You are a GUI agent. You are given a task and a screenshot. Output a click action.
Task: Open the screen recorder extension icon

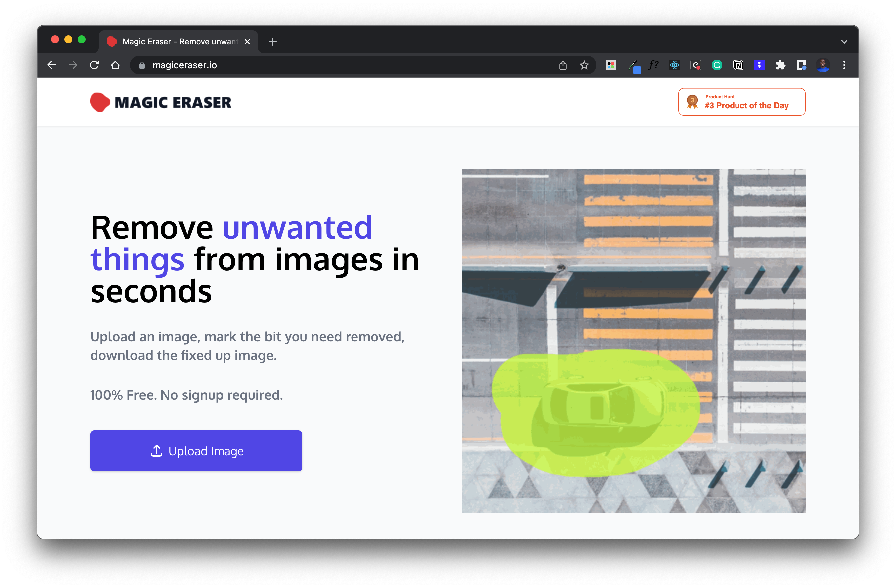pyautogui.click(x=696, y=65)
